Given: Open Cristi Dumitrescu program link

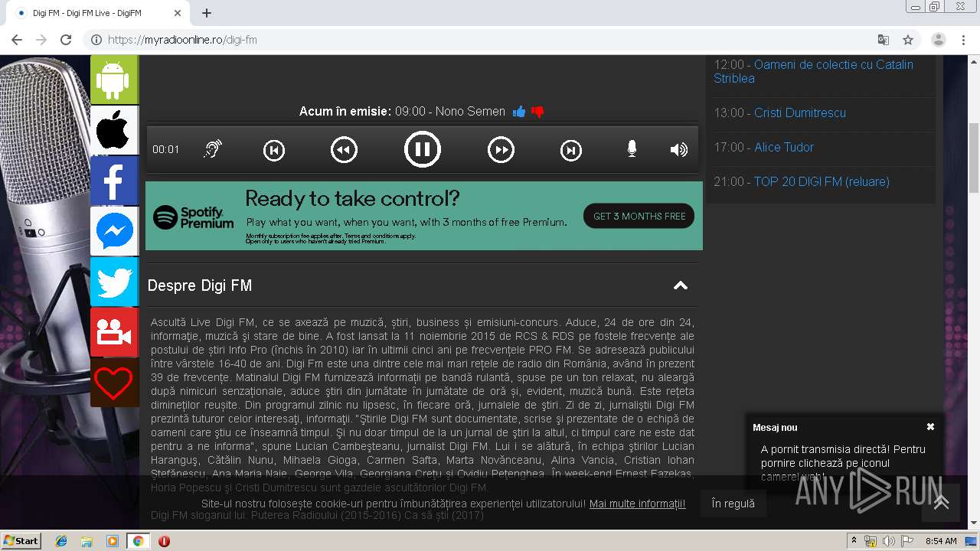Looking at the screenshot, I should click(800, 112).
